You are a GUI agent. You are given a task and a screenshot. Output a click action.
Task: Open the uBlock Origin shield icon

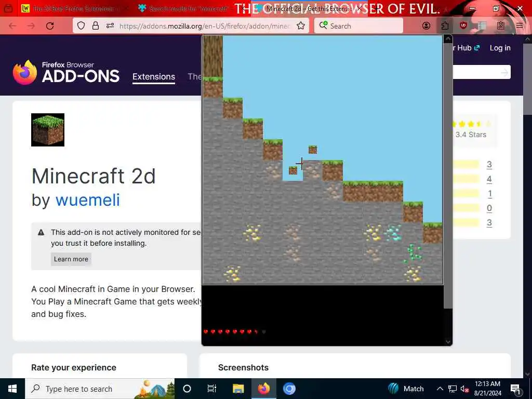pos(463,26)
